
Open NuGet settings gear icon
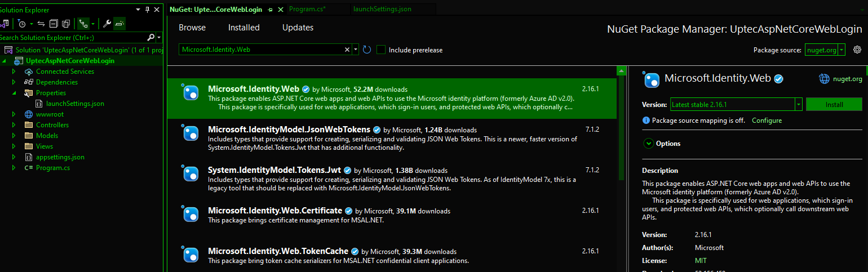pyautogui.click(x=857, y=50)
